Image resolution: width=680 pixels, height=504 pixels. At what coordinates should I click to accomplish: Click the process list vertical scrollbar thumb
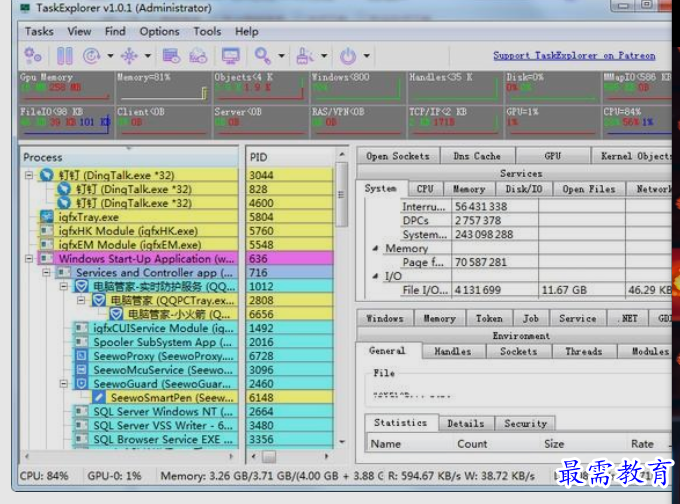[x=341, y=194]
